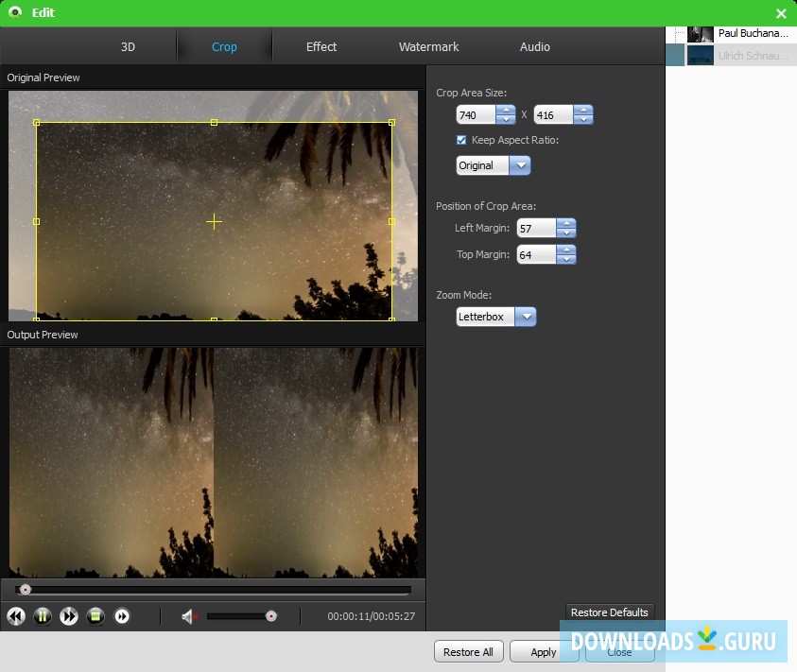Increase crop width with the up stepper
797x672 pixels.
click(x=506, y=110)
